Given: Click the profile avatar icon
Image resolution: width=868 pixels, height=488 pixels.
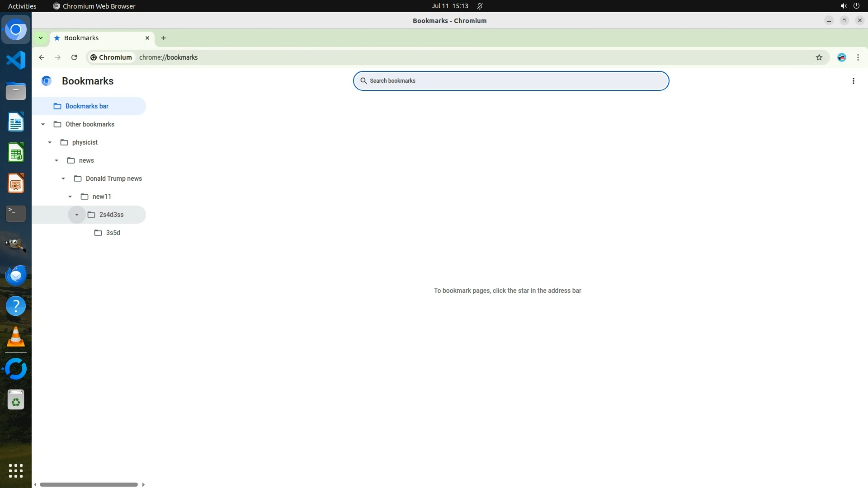Looking at the screenshot, I should (x=841, y=57).
